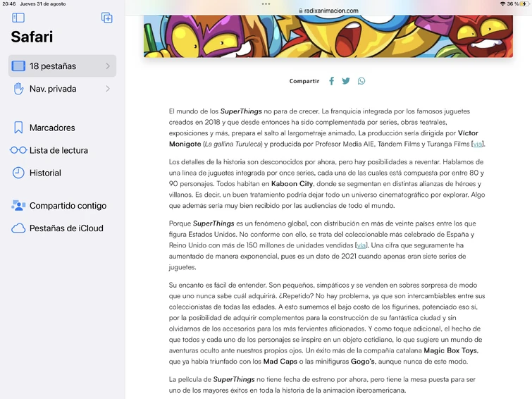The image size is (532, 399).
Task: Open the vía link after Turanga Films
Action: point(477,144)
